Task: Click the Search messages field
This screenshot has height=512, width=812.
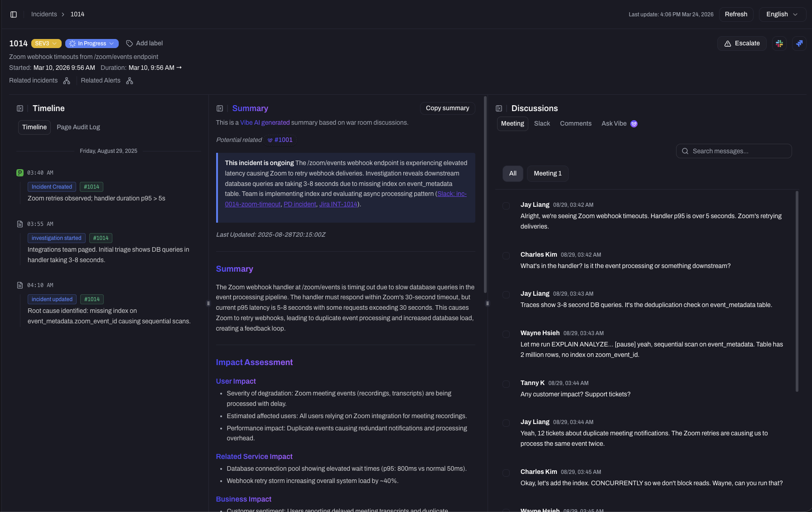Action: (x=734, y=151)
